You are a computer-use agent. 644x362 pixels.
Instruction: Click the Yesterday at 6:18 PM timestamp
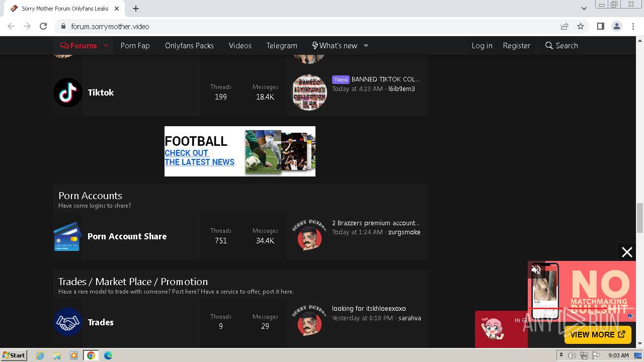(x=363, y=318)
